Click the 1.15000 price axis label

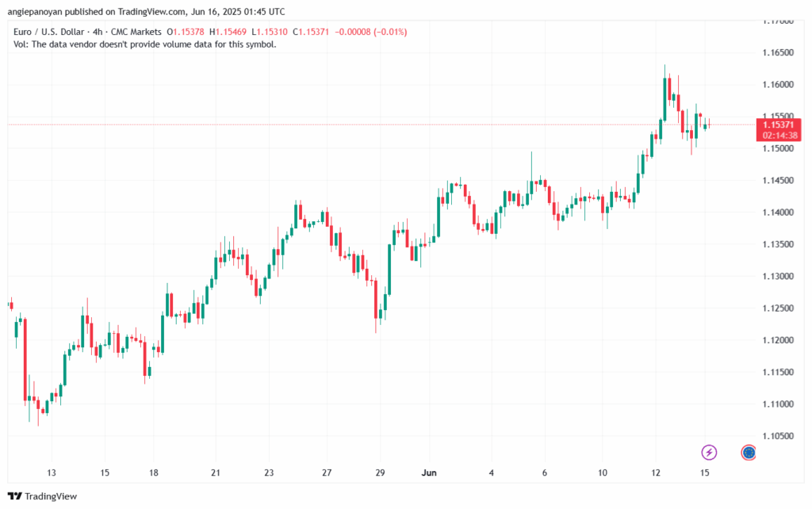(x=778, y=148)
